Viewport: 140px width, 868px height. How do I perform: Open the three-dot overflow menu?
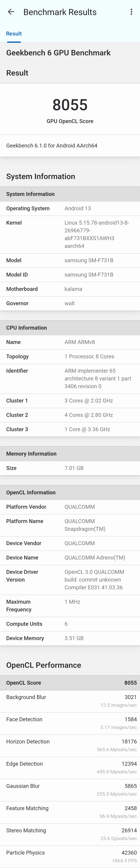(x=131, y=12)
